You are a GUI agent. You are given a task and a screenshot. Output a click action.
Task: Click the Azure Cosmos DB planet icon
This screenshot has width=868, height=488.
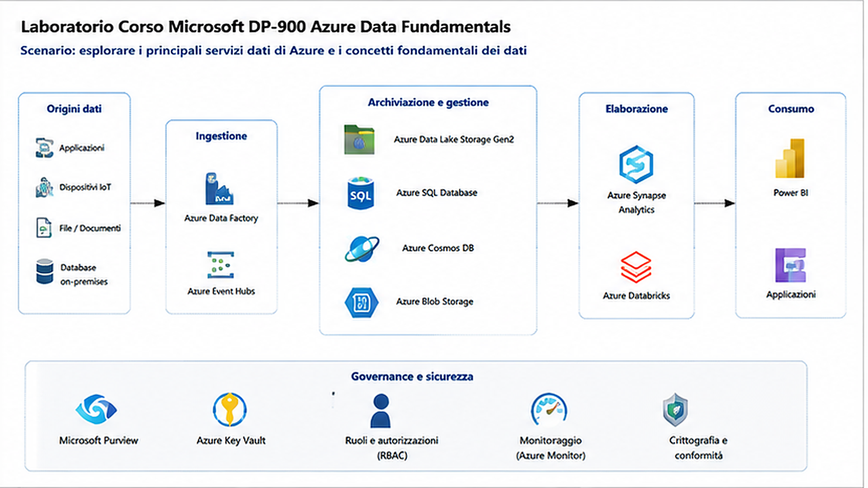coord(361,249)
